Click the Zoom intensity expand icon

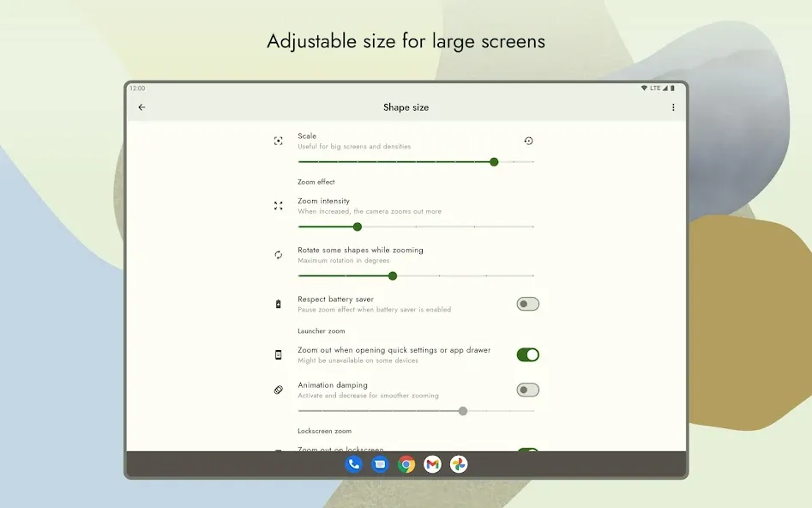pos(278,206)
